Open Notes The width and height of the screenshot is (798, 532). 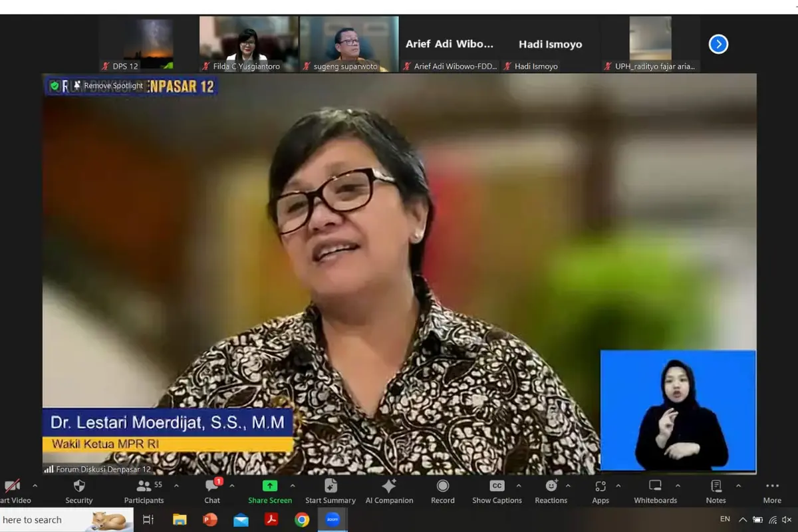(716, 492)
